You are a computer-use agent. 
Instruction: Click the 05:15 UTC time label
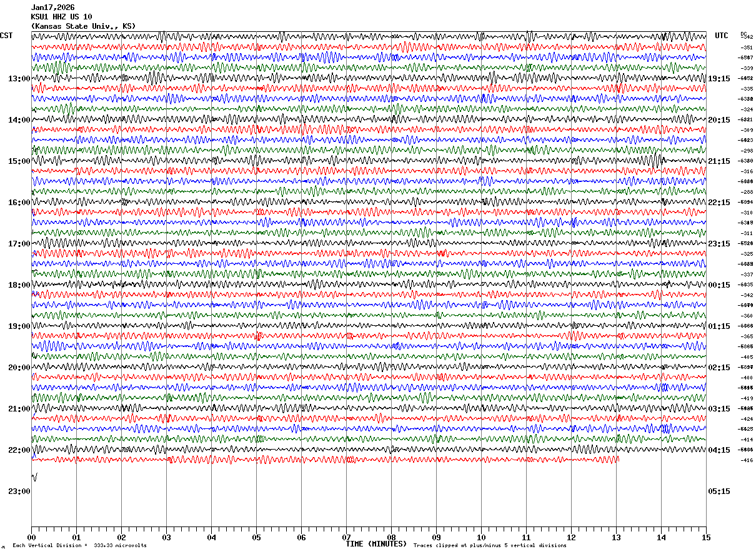tap(719, 491)
